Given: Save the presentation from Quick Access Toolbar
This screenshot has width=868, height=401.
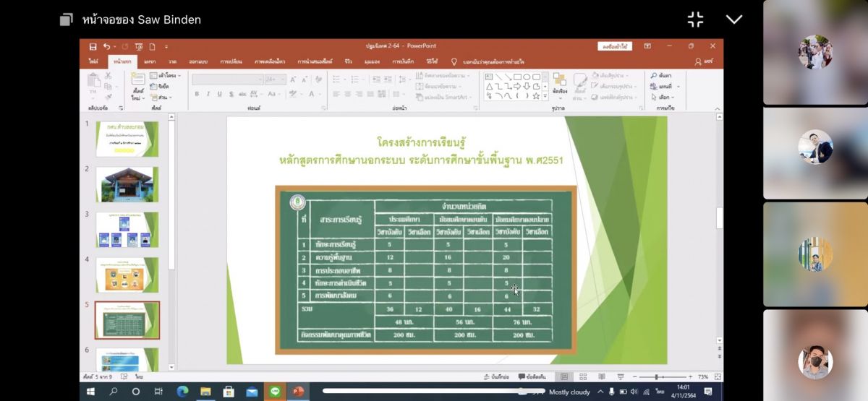Looking at the screenshot, I should (x=93, y=46).
